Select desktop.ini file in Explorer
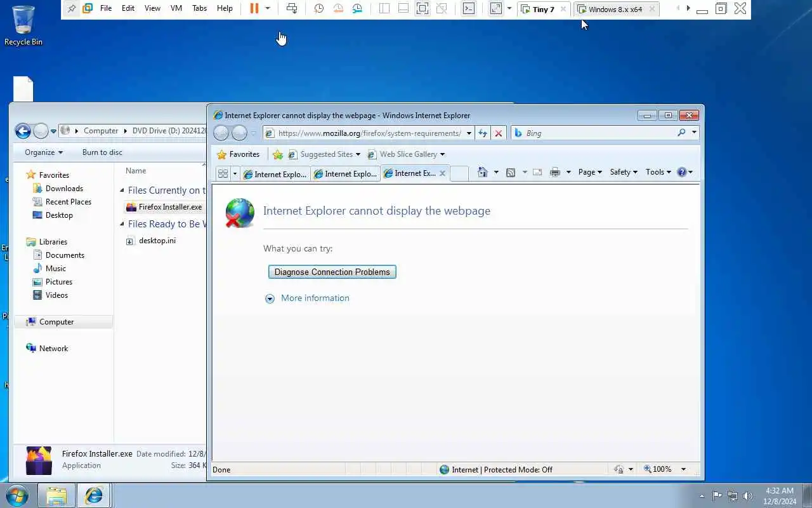Screen dimensions: 812x508 click(x=151, y=241)
